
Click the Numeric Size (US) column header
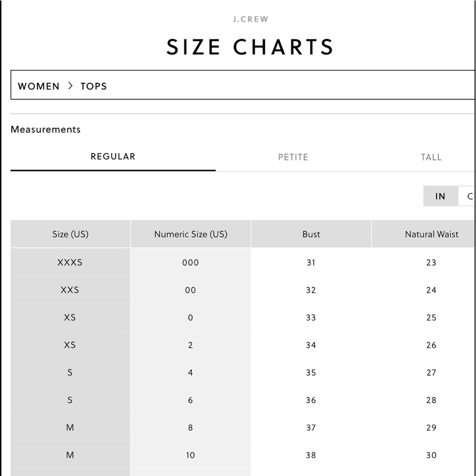click(191, 234)
